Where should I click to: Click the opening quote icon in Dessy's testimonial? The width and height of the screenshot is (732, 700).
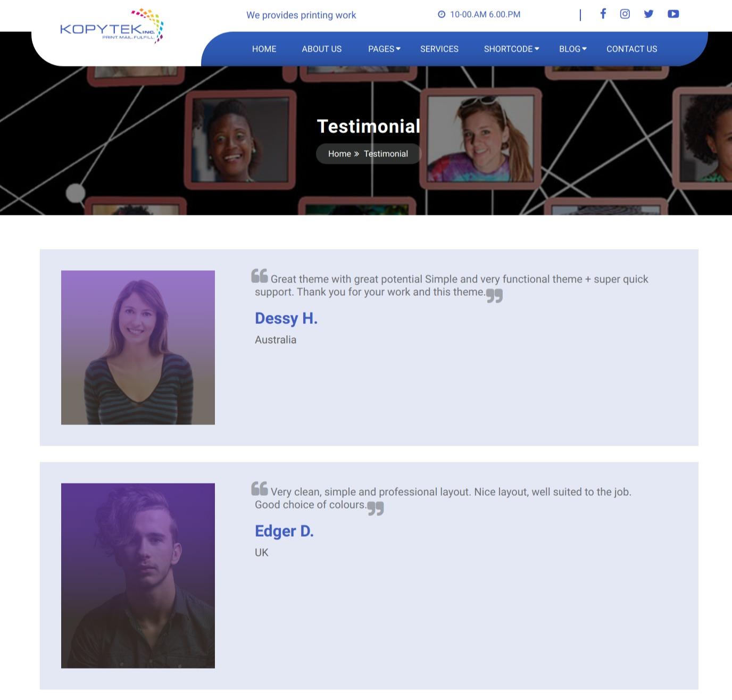(x=260, y=276)
